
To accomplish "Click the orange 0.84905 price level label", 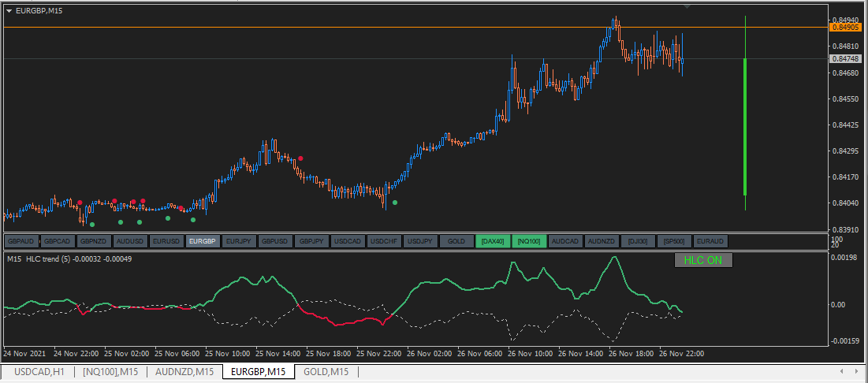I will (x=845, y=27).
